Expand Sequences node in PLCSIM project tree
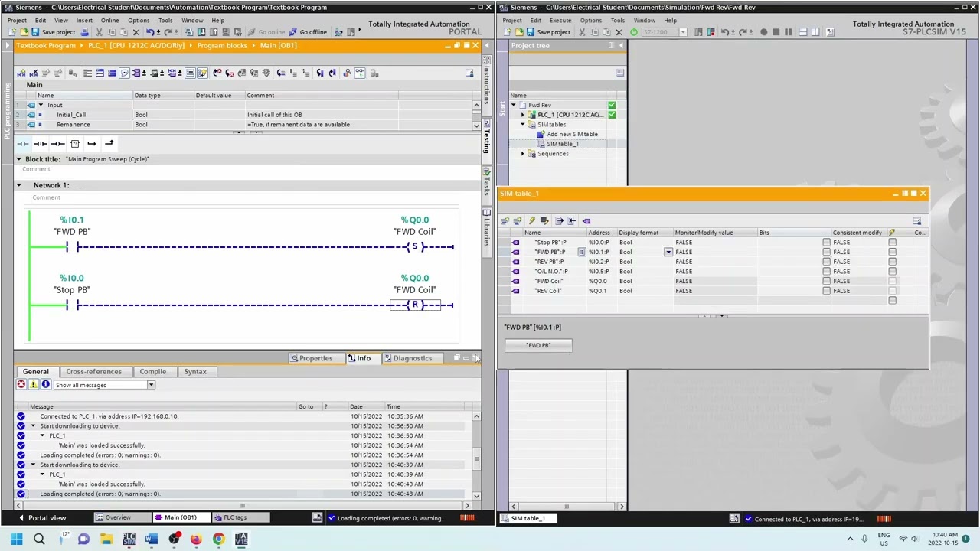Screen dimensions: 980x551 point(523,154)
